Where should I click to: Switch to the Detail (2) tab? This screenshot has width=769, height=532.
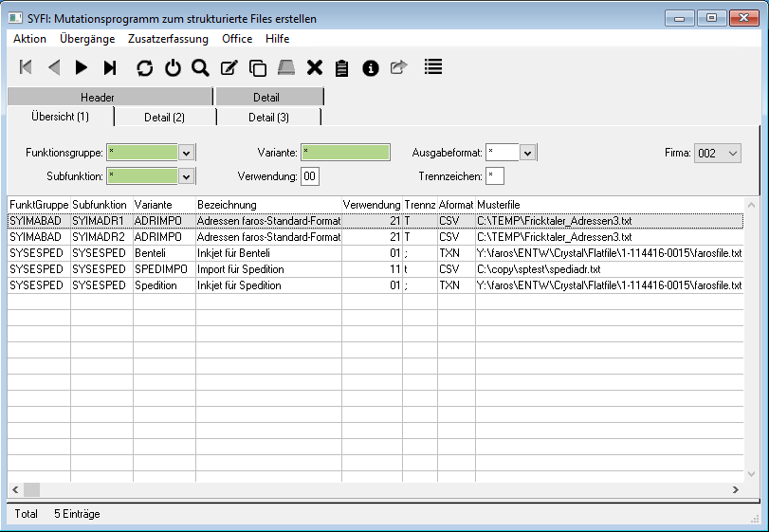pos(165,117)
